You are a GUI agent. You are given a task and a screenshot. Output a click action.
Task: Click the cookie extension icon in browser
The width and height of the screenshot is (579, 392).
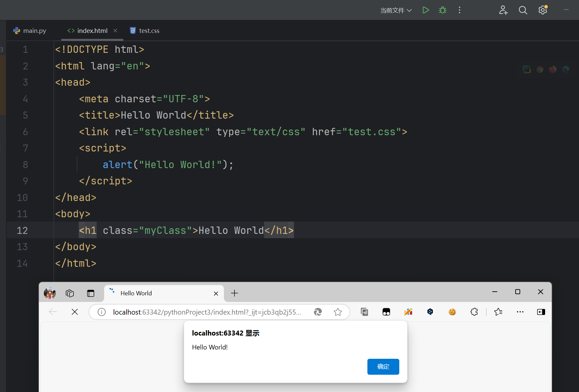click(x=452, y=312)
